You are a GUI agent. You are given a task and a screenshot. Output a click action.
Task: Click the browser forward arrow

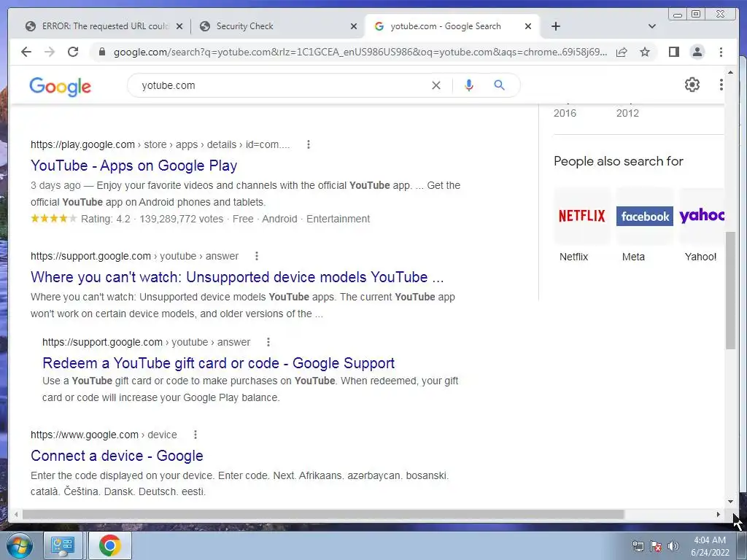(50, 52)
